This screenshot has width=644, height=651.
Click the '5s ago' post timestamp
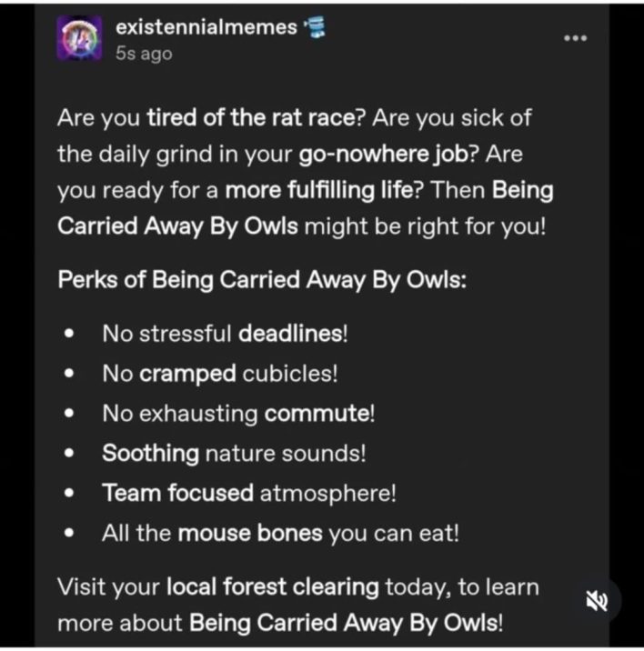(x=144, y=54)
